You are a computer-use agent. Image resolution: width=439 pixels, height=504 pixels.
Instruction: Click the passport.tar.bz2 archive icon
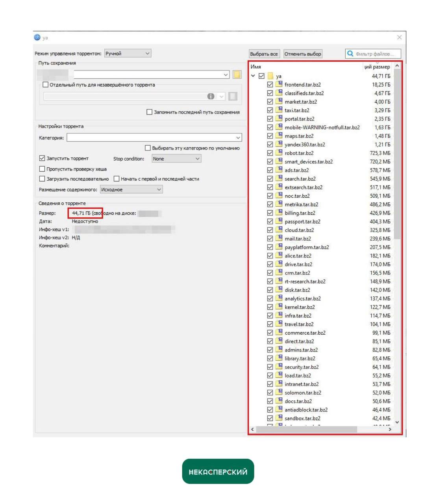(279, 221)
